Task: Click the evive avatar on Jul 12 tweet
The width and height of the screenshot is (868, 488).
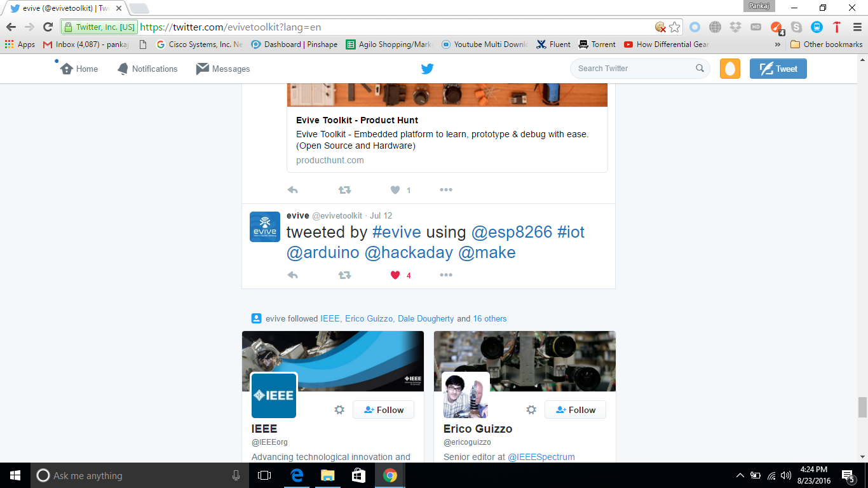Action: (x=265, y=227)
